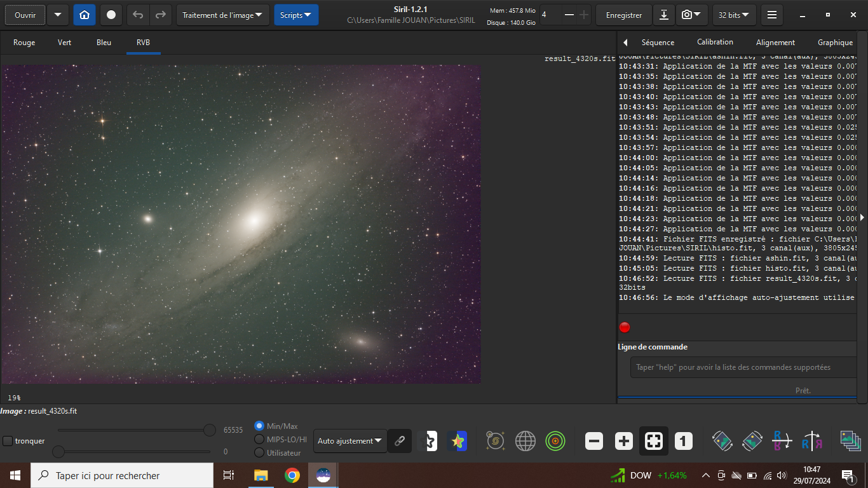Click the image stack sequence icon
Screen dimensions: 868x488
point(850,441)
